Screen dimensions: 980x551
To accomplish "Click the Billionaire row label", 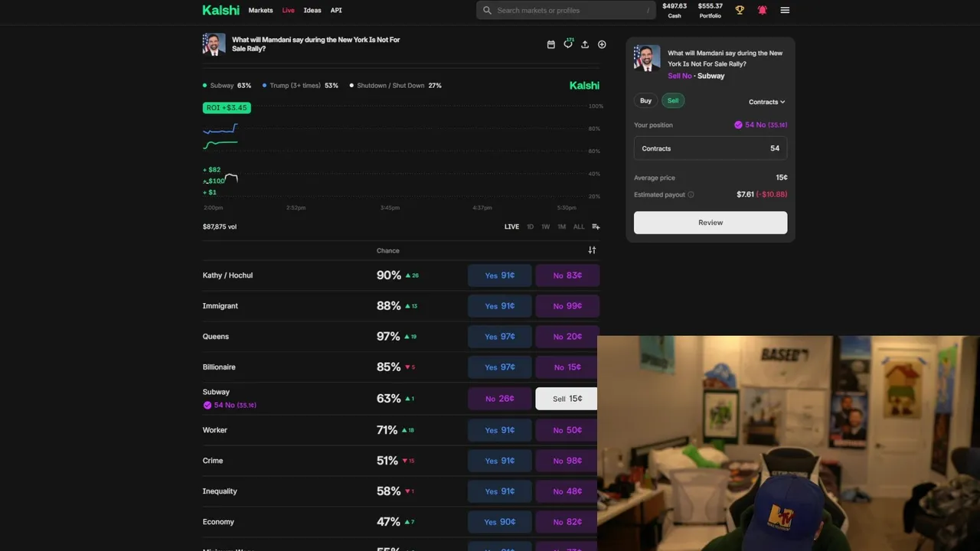I will pyautogui.click(x=219, y=367).
